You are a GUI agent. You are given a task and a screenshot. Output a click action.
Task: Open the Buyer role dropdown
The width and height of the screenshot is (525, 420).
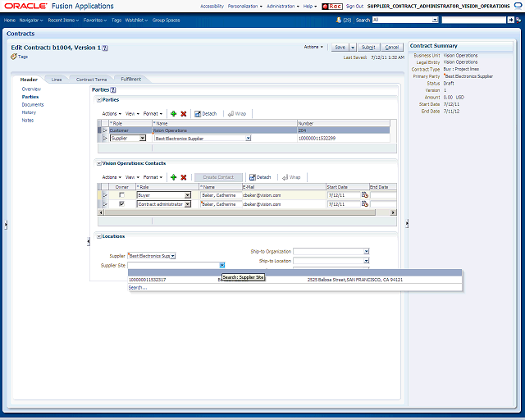188,195
